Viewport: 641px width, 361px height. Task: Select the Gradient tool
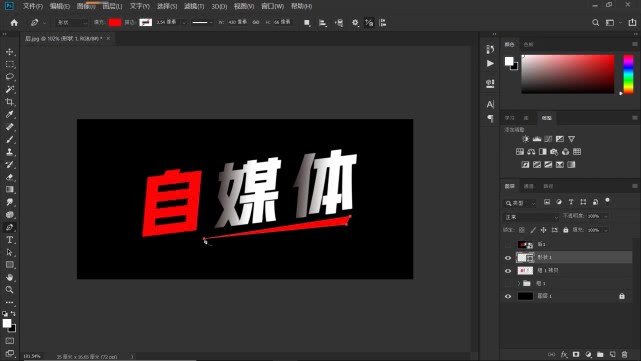pos(10,189)
